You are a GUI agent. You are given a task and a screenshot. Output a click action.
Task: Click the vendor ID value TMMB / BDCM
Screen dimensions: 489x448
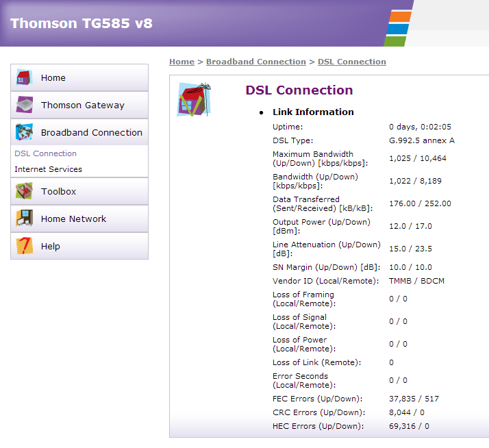(x=416, y=281)
